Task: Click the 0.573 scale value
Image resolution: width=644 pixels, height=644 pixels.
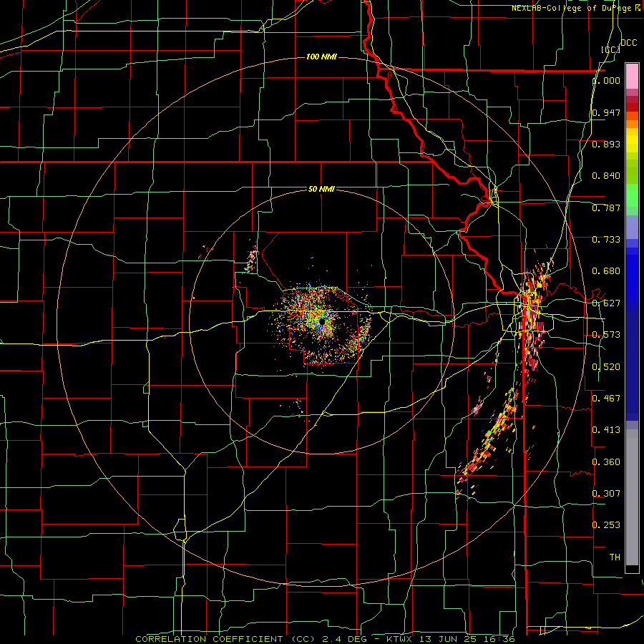Action: (606, 335)
